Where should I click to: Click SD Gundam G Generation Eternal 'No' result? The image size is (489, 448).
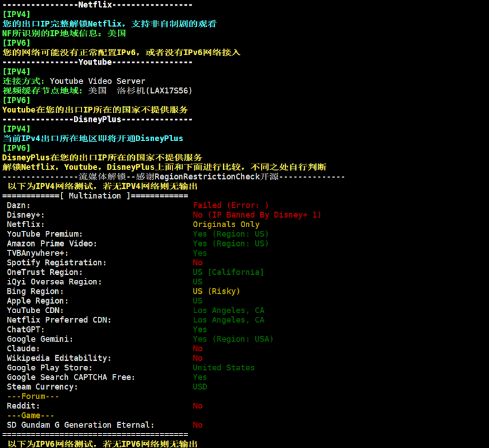pos(197,425)
